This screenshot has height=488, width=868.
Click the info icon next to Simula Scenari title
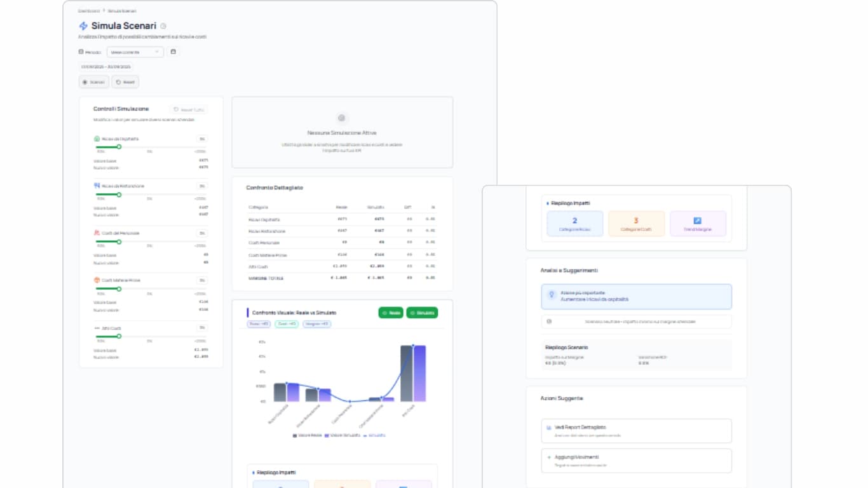163,27
